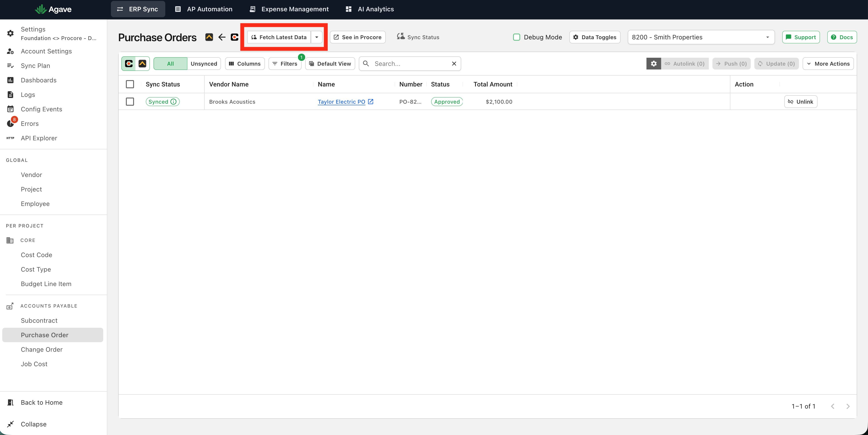
Task: Switch to Expense Management tab
Action: [289, 9]
